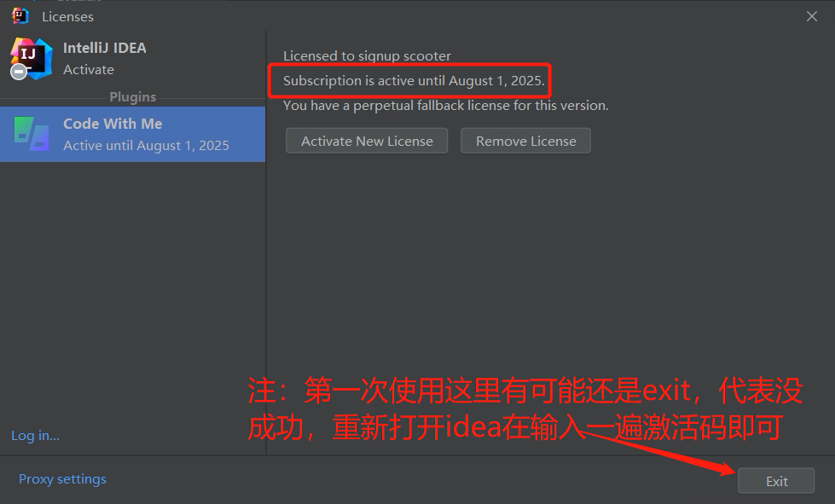
Task: Click 'Active until August 1, 2025' status
Action: [x=146, y=145]
